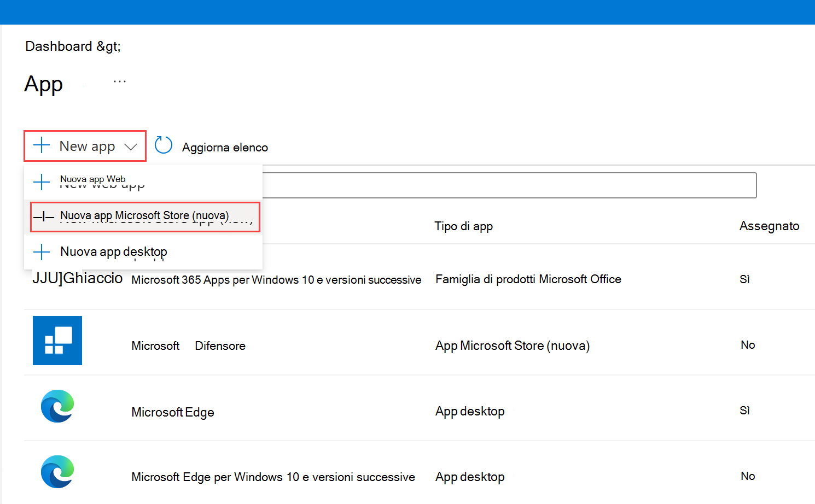
Task: Click the refresh icon beside Aggiorna elenco
Action: tap(164, 145)
